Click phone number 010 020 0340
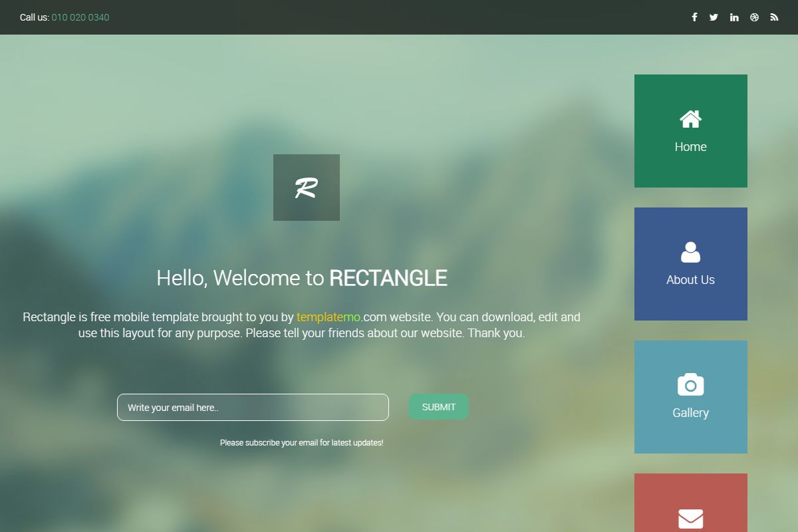Screen dimensions: 798x532 tap(80, 17)
